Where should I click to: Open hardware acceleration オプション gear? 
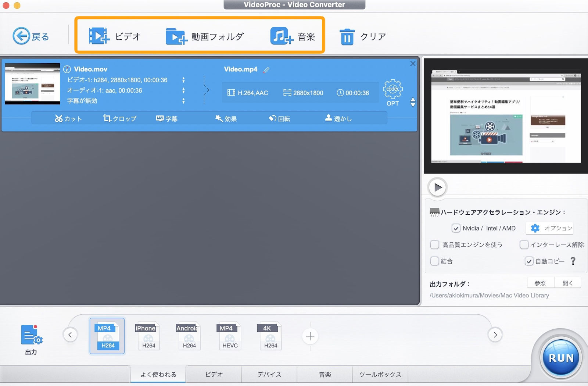coord(549,228)
